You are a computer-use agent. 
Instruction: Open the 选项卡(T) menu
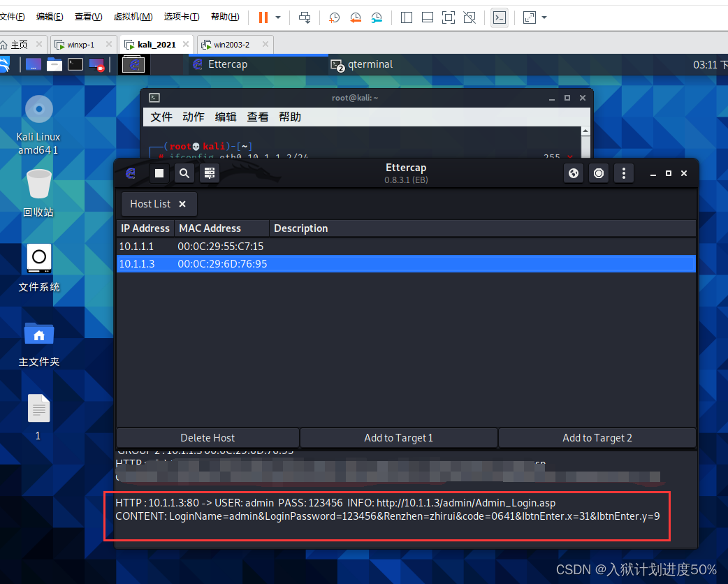[x=182, y=17]
